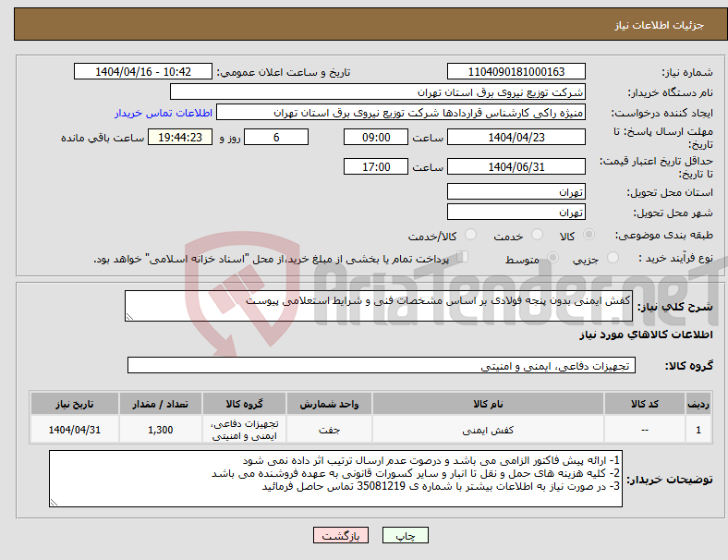Select the کالا radio button
This screenshot has height=560, width=728.
(588, 235)
